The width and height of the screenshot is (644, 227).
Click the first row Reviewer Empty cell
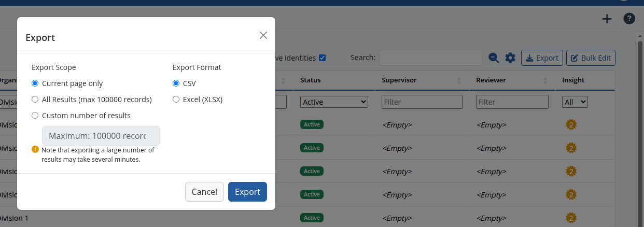491,125
